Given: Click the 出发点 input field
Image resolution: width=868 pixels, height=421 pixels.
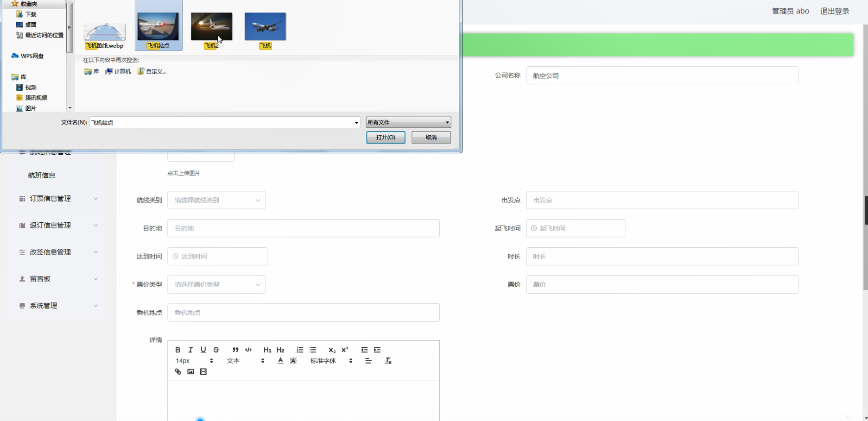Looking at the screenshot, I should pyautogui.click(x=662, y=200).
